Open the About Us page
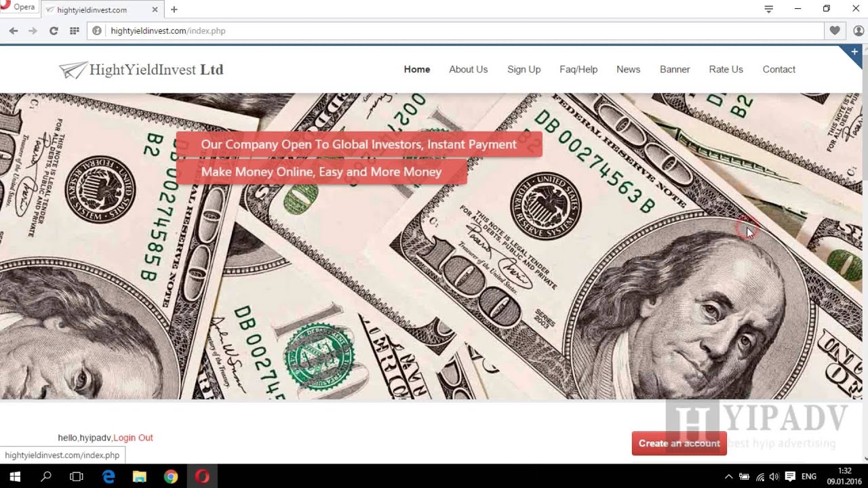 coord(468,69)
